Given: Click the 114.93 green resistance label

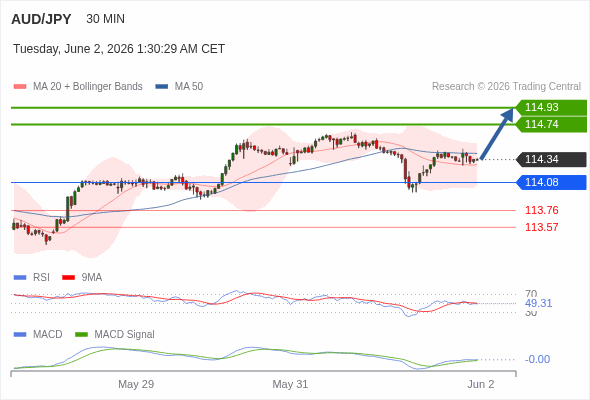Looking at the screenshot, I should [551, 108].
